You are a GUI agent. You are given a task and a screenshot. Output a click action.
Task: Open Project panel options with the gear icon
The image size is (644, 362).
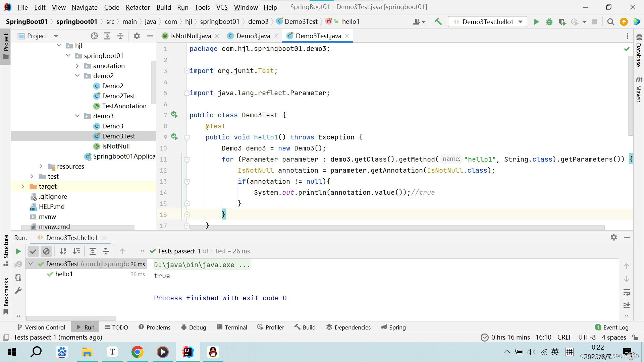[x=137, y=36]
